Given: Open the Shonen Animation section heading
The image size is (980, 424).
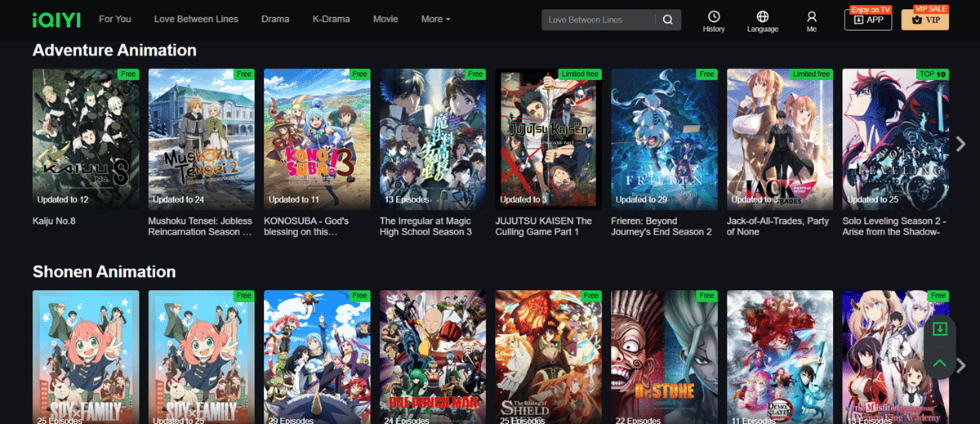Looking at the screenshot, I should click(x=104, y=271).
